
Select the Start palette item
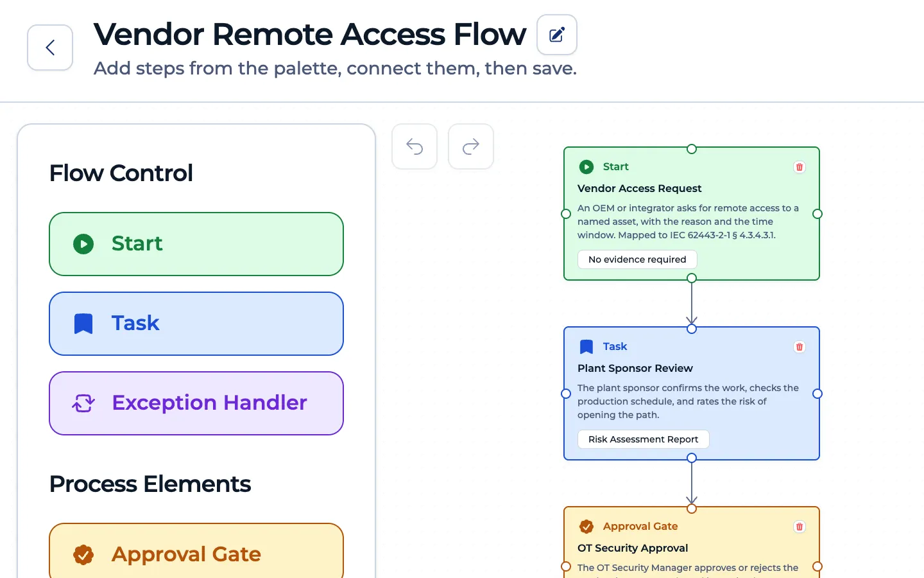pos(196,244)
